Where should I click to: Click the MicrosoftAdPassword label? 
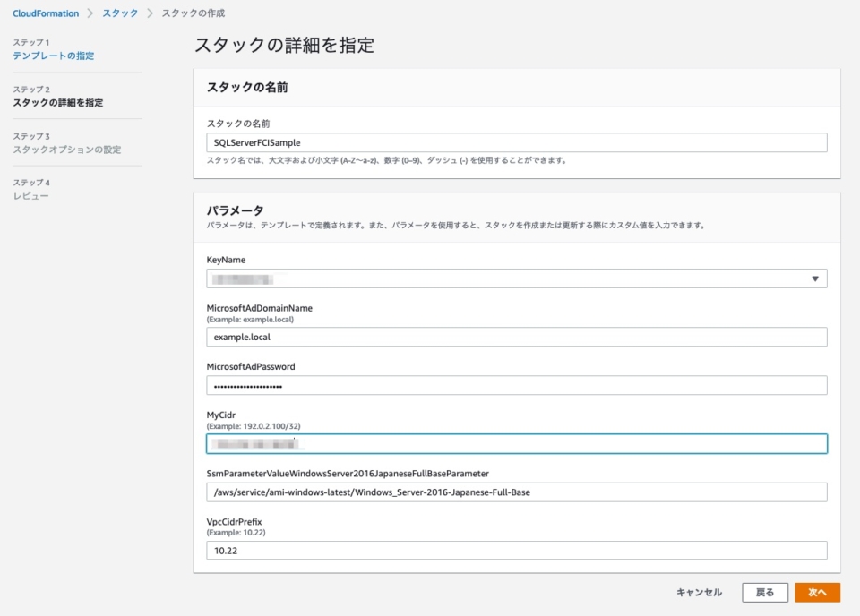click(x=251, y=366)
